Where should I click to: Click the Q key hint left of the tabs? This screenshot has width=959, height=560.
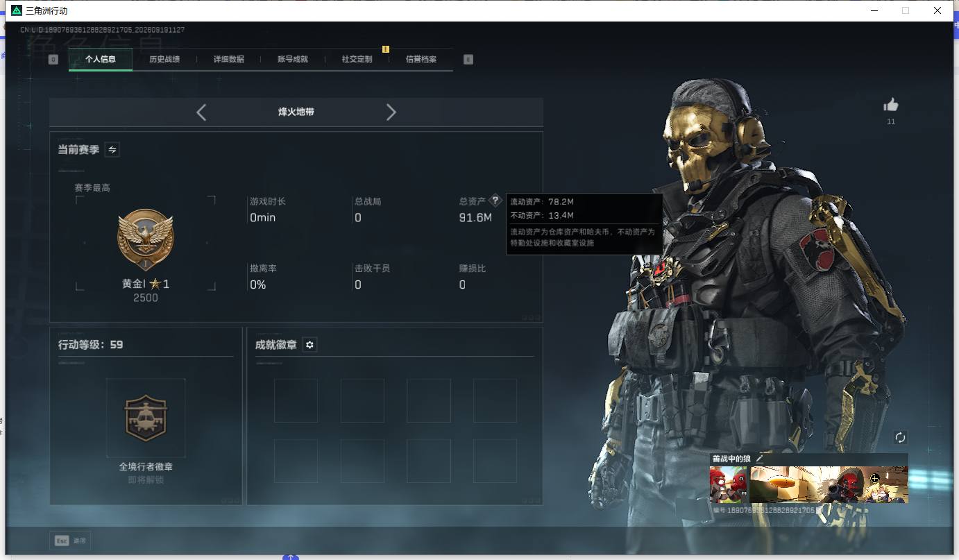click(53, 60)
